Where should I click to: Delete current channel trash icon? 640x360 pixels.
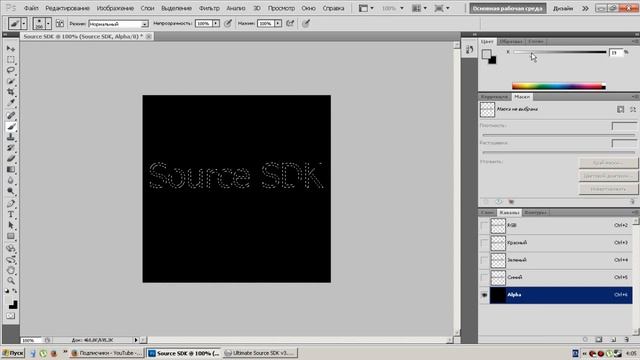[x=627, y=339]
